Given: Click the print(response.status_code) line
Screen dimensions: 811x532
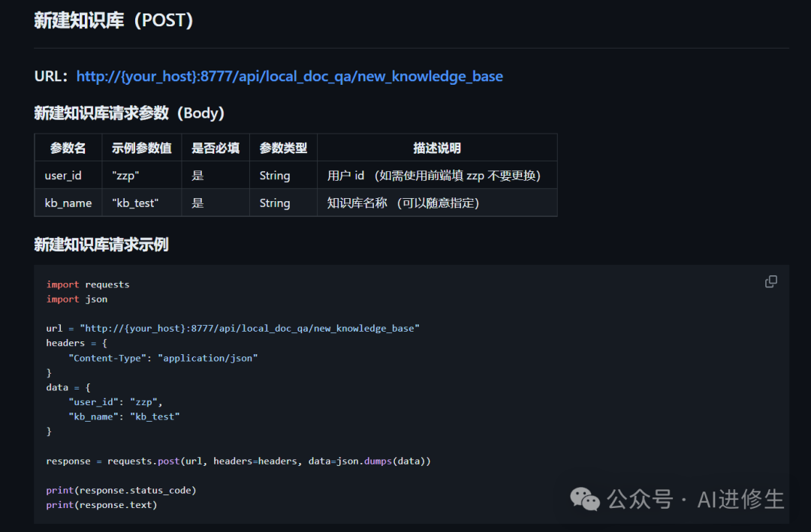Looking at the screenshot, I should (121, 490).
